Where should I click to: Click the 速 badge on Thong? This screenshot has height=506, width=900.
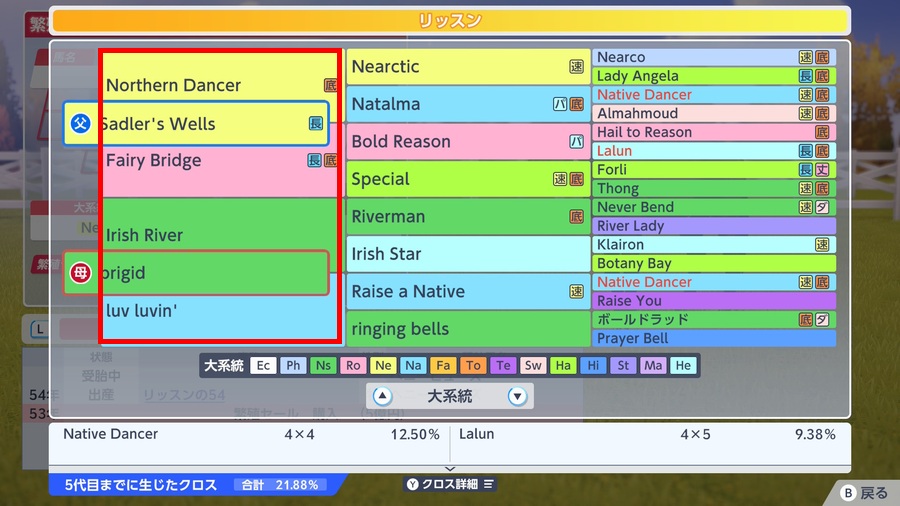pos(806,188)
